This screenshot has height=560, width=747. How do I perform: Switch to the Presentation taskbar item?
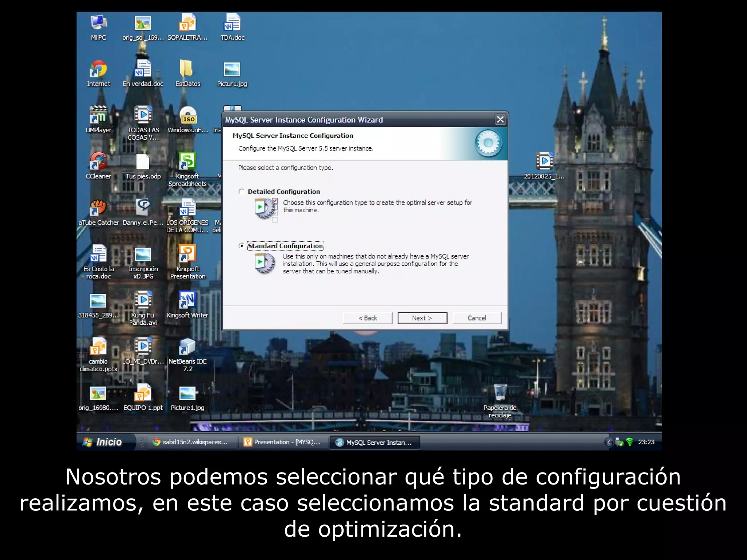283,442
